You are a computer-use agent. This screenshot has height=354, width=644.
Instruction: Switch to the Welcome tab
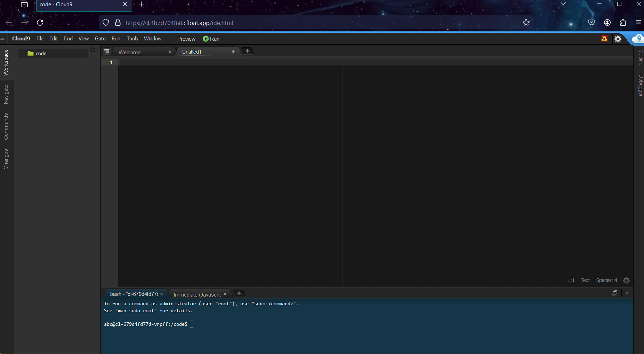click(144, 52)
